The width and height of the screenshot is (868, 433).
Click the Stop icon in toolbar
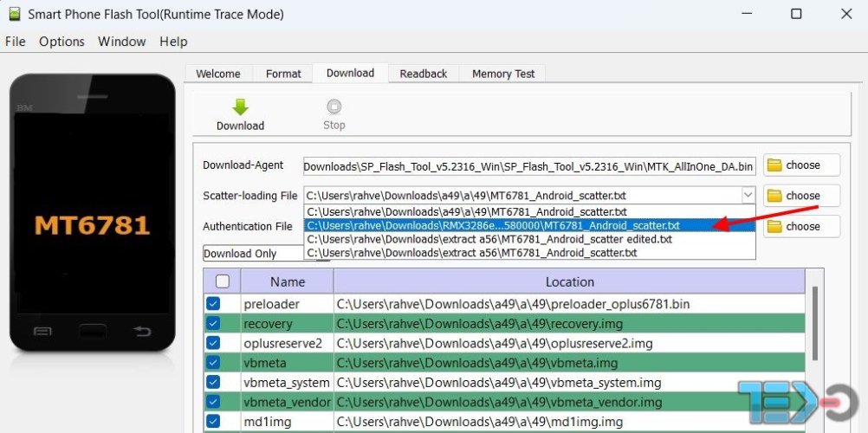click(x=334, y=107)
